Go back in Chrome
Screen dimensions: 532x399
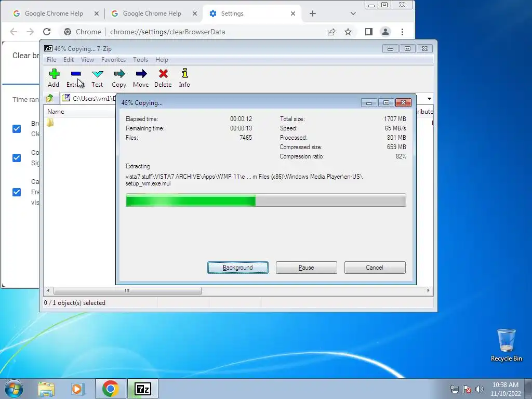click(x=14, y=32)
